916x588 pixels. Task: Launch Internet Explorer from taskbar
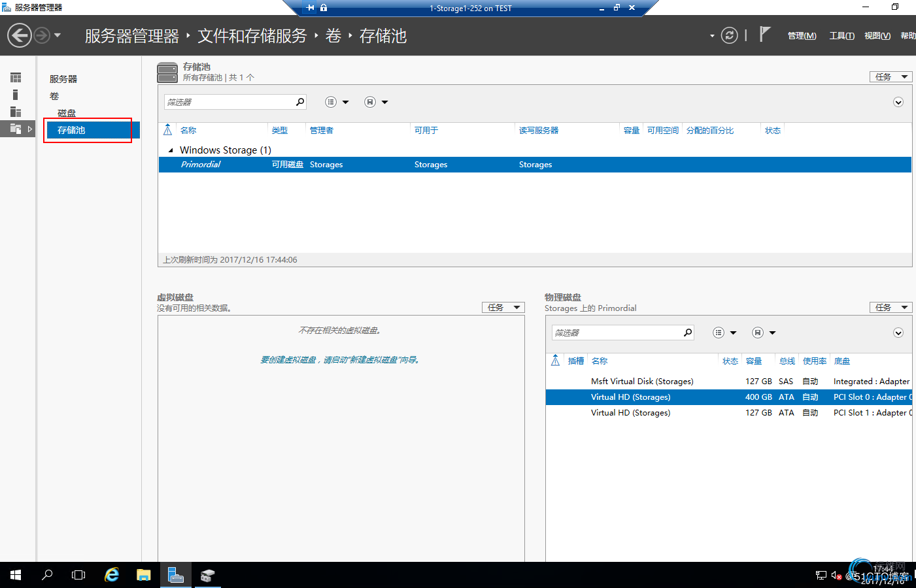[x=112, y=575]
